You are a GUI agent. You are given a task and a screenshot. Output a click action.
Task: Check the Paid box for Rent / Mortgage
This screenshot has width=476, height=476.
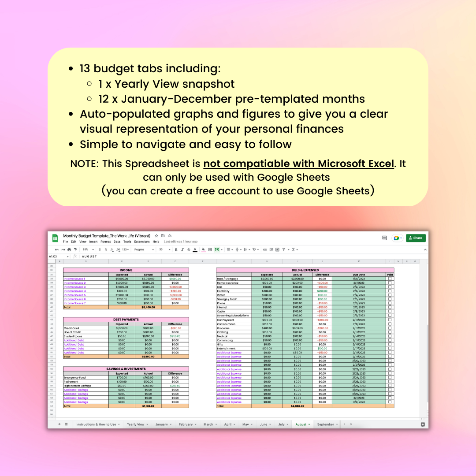point(390,279)
